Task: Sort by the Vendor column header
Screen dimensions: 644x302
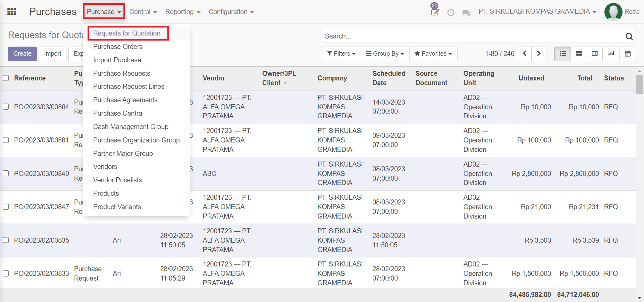Action: click(x=214, y=78)
